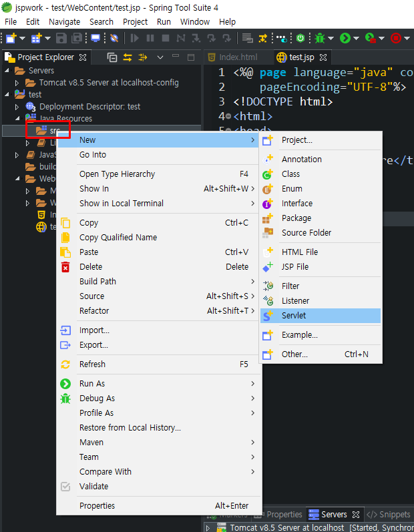This screenshot has height=532, width=414.
Task: Click Collapse All in Project Explorer
Action: (x=112, y=57)
